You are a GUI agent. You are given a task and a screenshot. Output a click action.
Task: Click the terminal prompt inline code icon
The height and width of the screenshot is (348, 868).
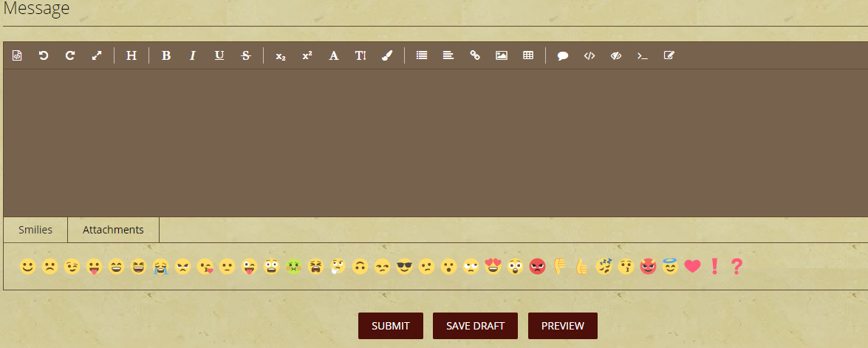(x=642, y=55)
